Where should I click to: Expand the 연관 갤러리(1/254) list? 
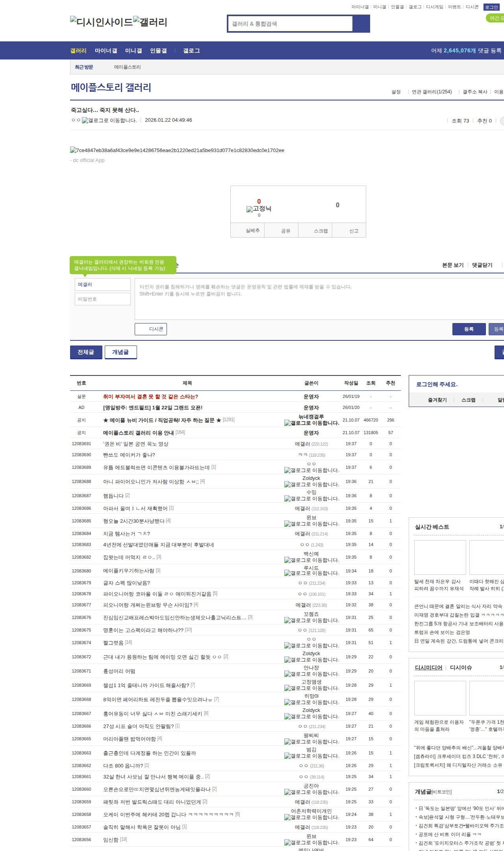[x=432, y=92]
